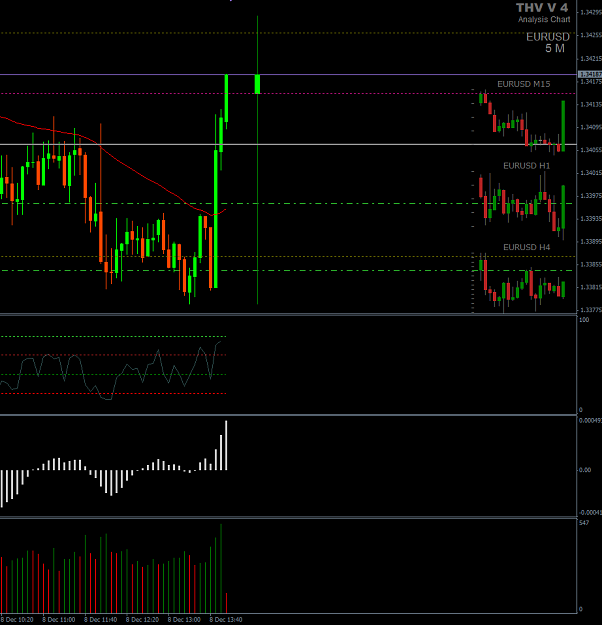The width and height of the screenshot is (602, 625).
Task: Select the purple current-price horizontal line
Action: (289, 75)
